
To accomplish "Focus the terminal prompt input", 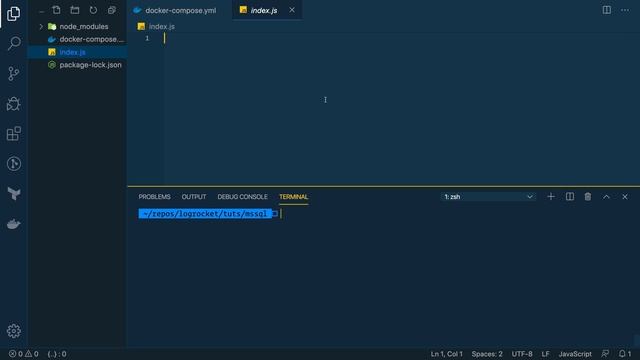I will [x=281, y=214].
